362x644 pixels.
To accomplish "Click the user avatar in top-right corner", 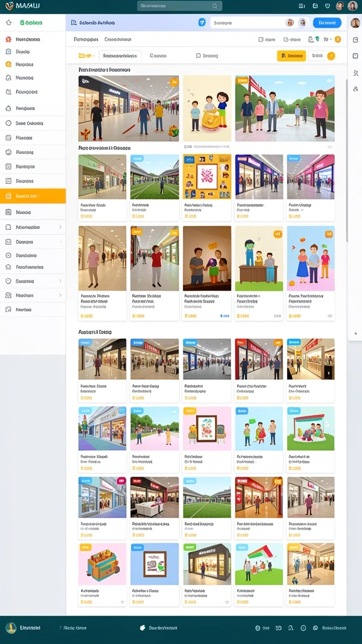I will pos(352,6).
